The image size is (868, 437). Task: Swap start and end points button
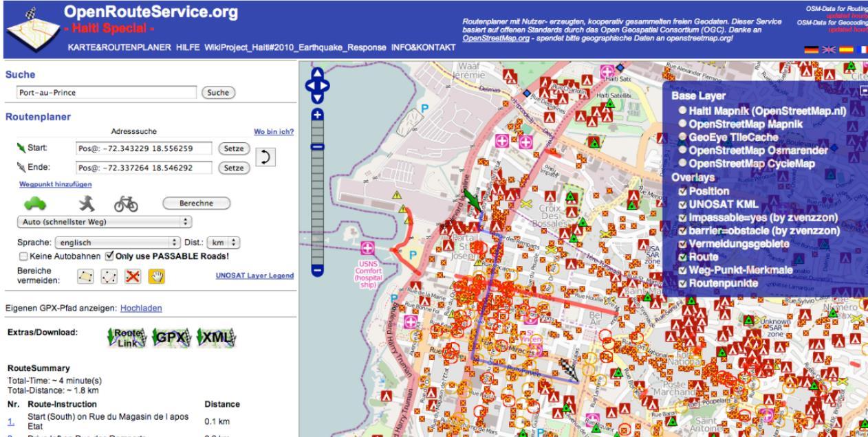(x=265, y=157)
